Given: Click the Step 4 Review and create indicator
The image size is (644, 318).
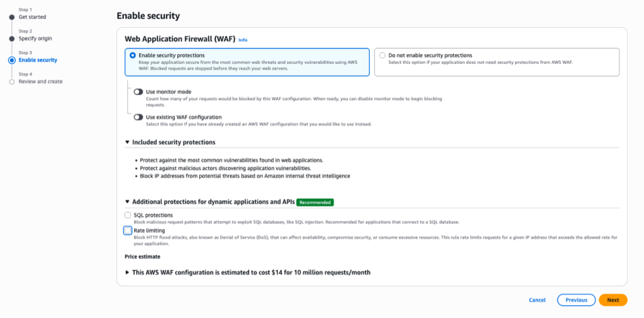Looking at the screenshot, I should click(11, 81).
